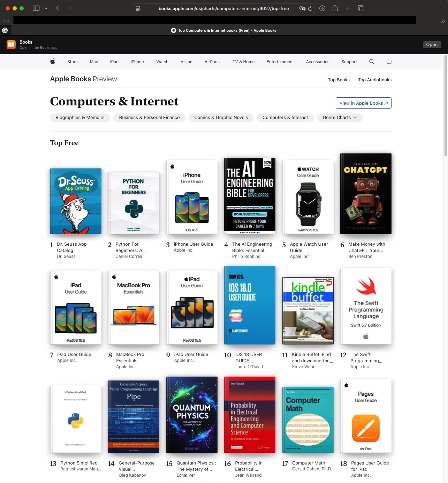
Task: Open the iPhone menu item
Action: [x=137, y=62]
